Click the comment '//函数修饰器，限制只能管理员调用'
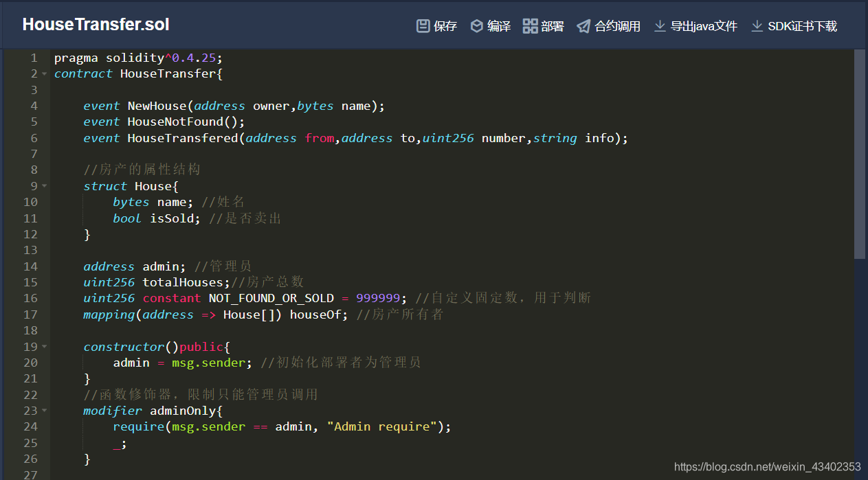 pyautogui.click(x=201, y=394)
